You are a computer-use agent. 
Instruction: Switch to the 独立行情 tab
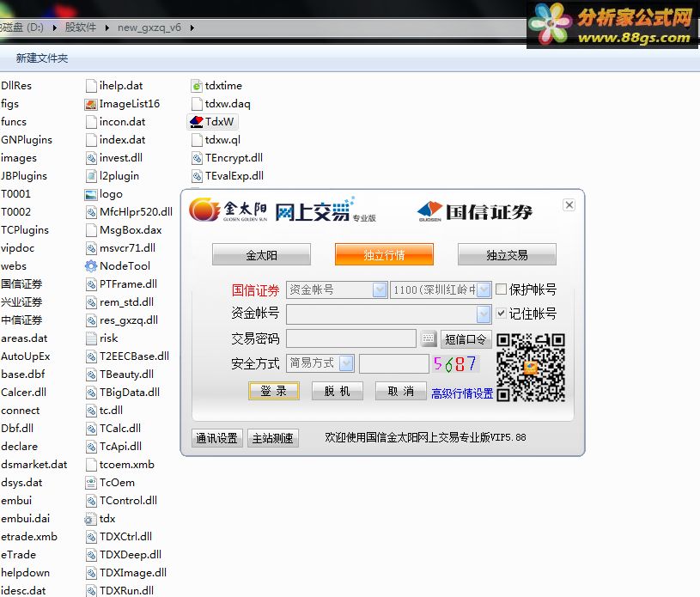pyautogui.click(x=384, y=254)
